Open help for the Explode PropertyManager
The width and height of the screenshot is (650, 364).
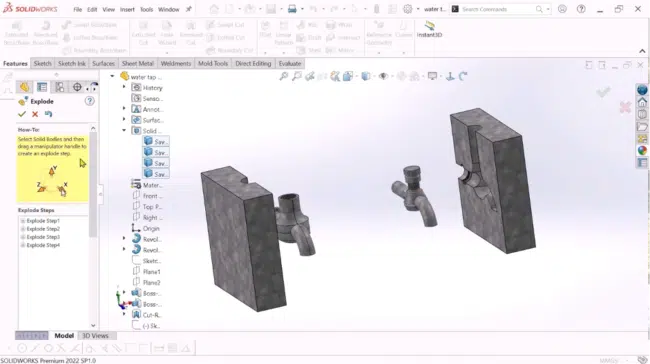click(x=90, y=101)
